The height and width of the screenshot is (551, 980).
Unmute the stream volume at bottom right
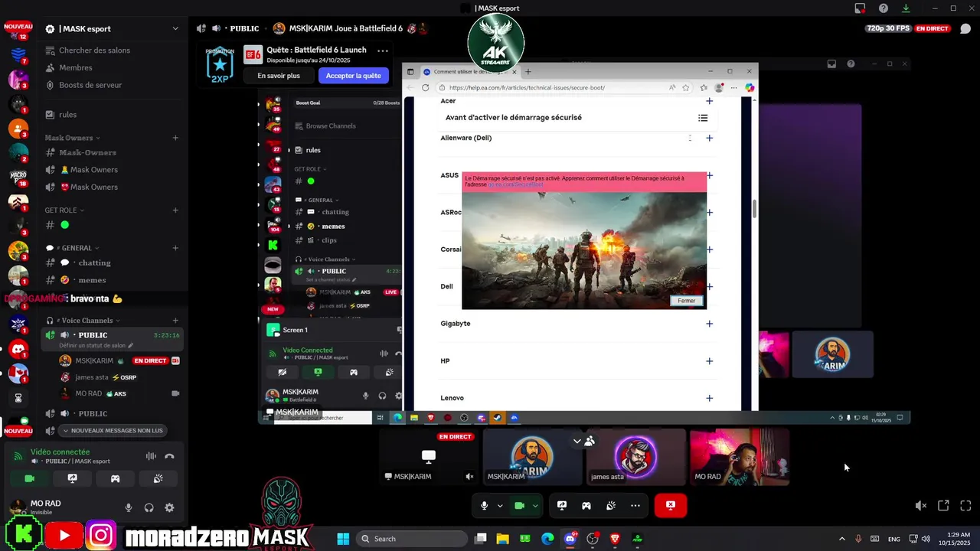921,506
